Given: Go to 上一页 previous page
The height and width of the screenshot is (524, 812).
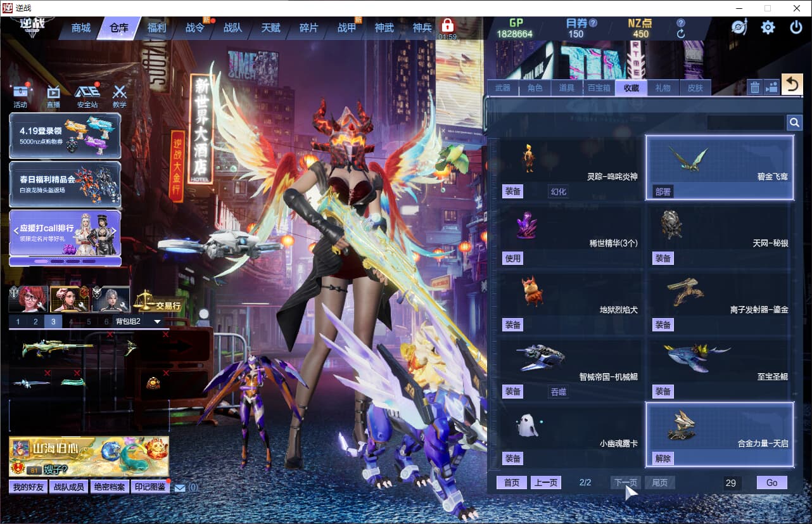Looking at the screenshot, I should coord(546,483).
